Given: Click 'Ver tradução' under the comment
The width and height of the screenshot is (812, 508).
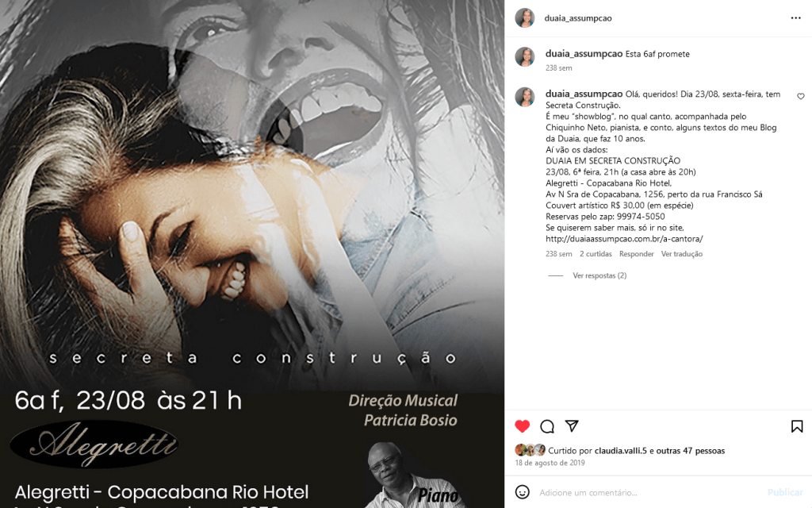Looking at the screenshot, I should click(x=681, y=254).
